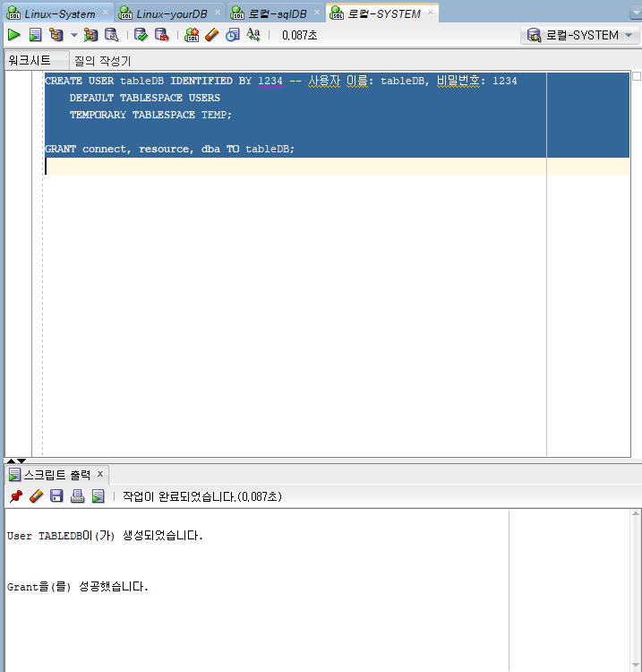Viewport: 642px width, 672px height.
Task: Click the '작업이 완료되었습니다.(0.087초)' status text
Action: point(202,496)
